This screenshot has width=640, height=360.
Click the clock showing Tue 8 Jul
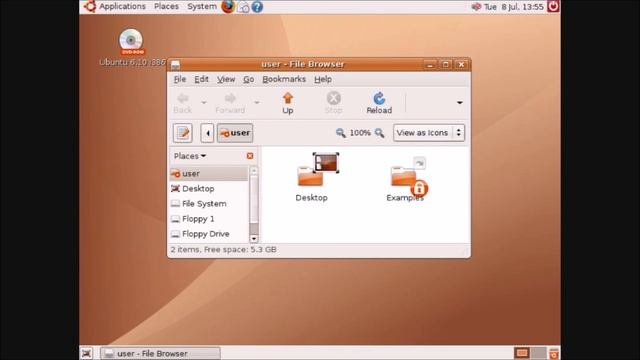[x=513, y=7]
